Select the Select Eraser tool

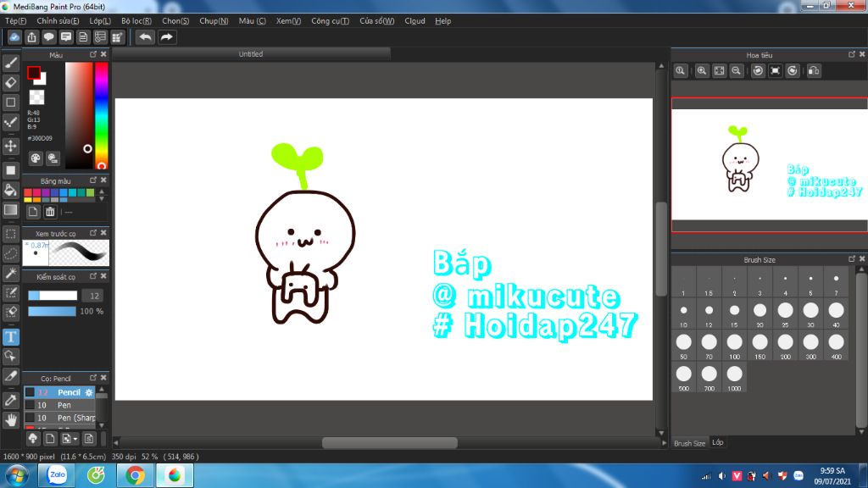(10, 313)
